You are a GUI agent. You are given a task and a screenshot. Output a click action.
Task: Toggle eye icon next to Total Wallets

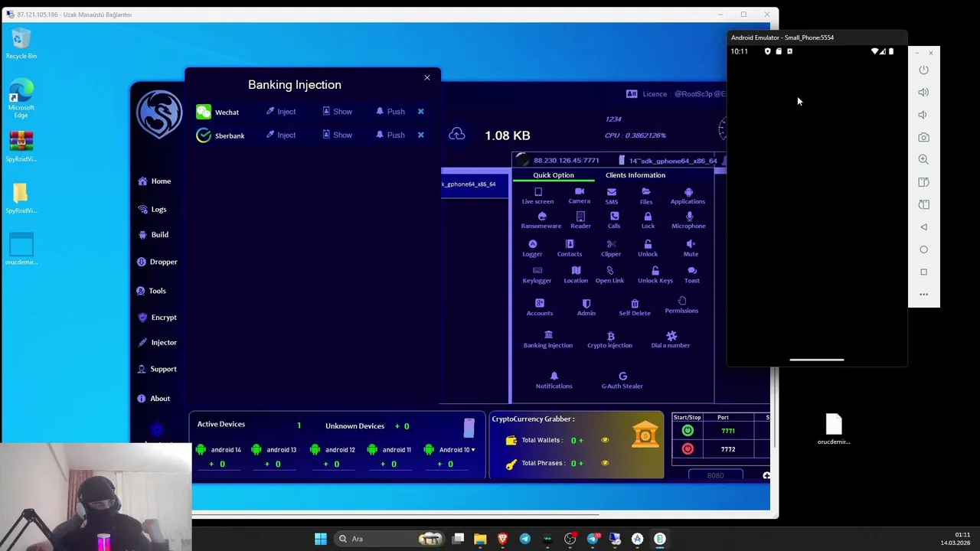(605, 440)
